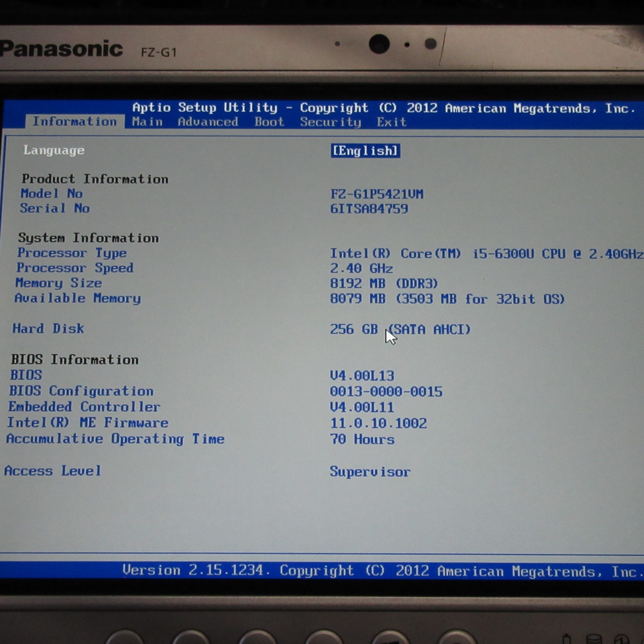Viewport: 644px width, 644px height.
Task: Click the Processor Type label
Action: pos(72,253)
